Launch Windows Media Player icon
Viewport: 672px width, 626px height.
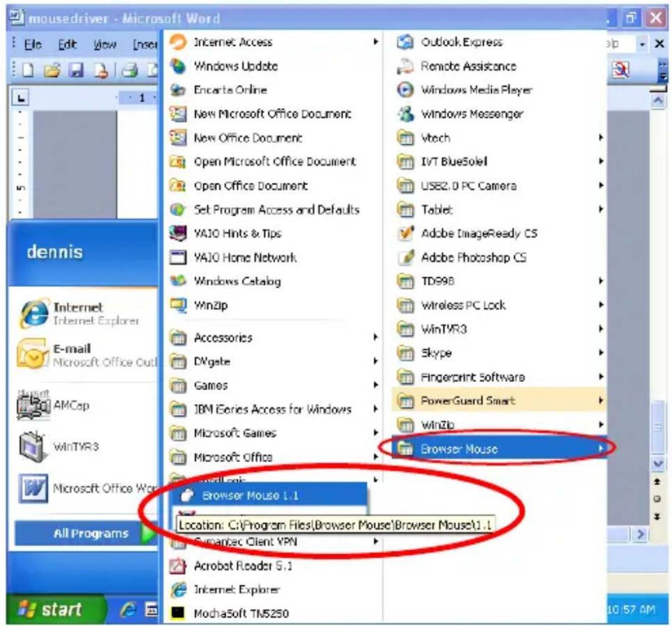pos(405,90)
